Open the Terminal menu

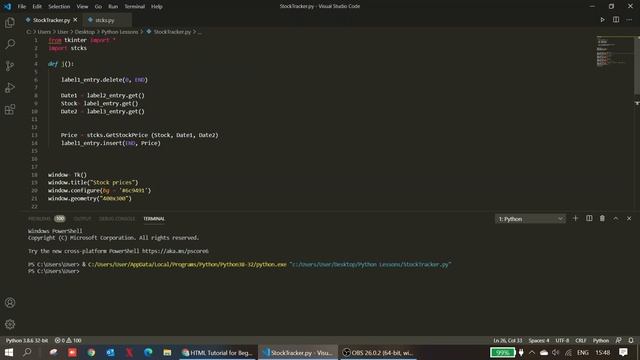click(135, 7)
